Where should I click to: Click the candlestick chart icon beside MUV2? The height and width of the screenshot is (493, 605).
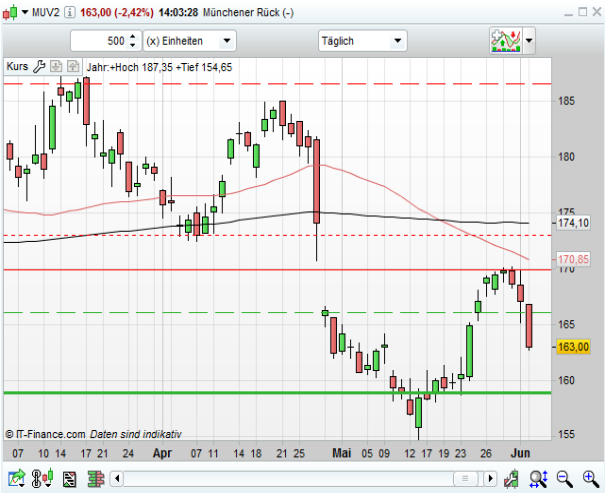click(10, 12)
